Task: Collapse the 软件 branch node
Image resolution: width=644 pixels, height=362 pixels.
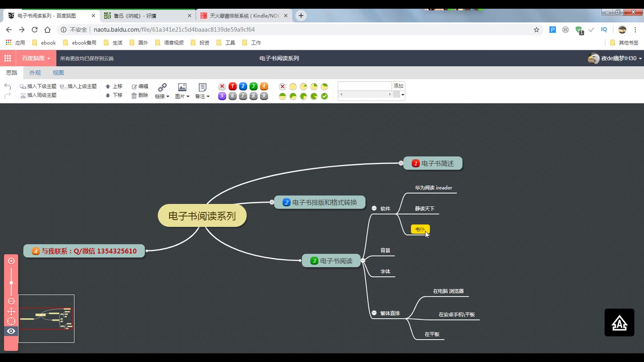Action: (374, 208)
